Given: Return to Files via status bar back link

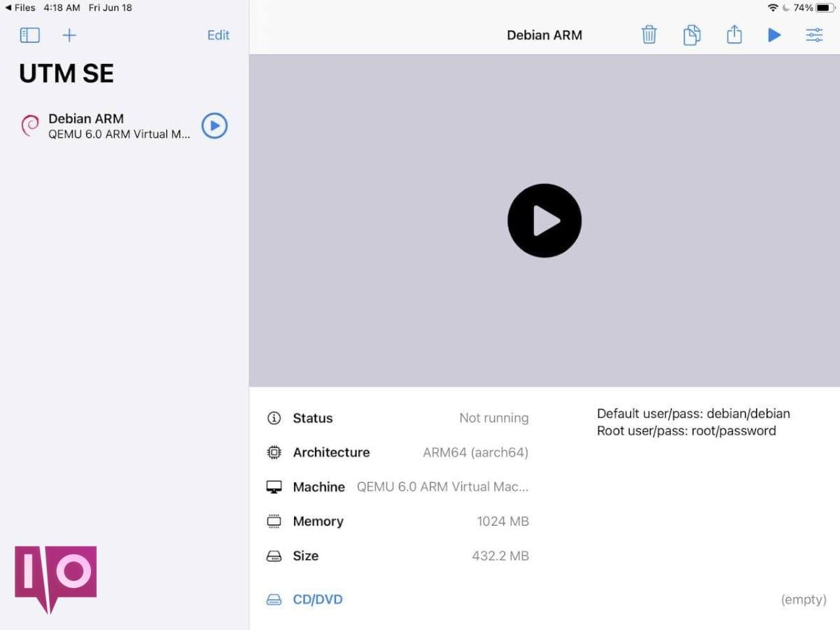Looking at the screenshot, I should (x=20, y=8).
